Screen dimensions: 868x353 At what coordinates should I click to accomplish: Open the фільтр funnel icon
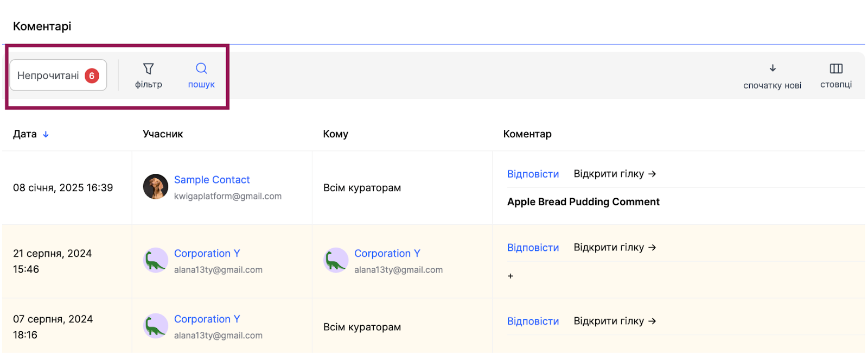point(148,69)
